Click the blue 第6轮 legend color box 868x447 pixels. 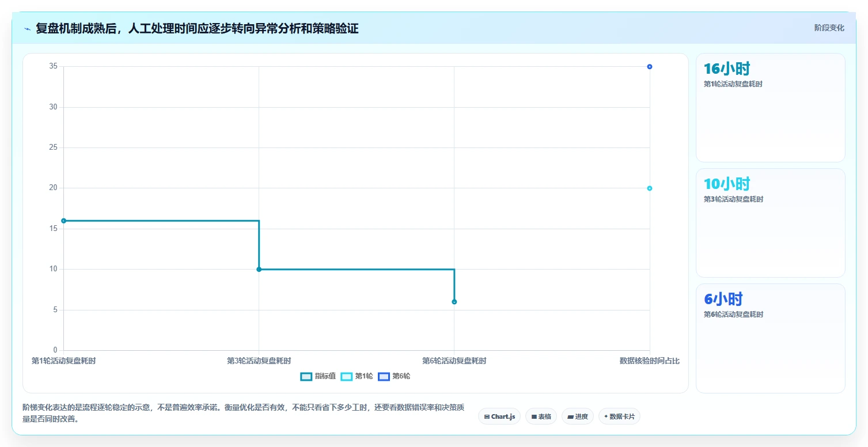[x=384, y=377]
